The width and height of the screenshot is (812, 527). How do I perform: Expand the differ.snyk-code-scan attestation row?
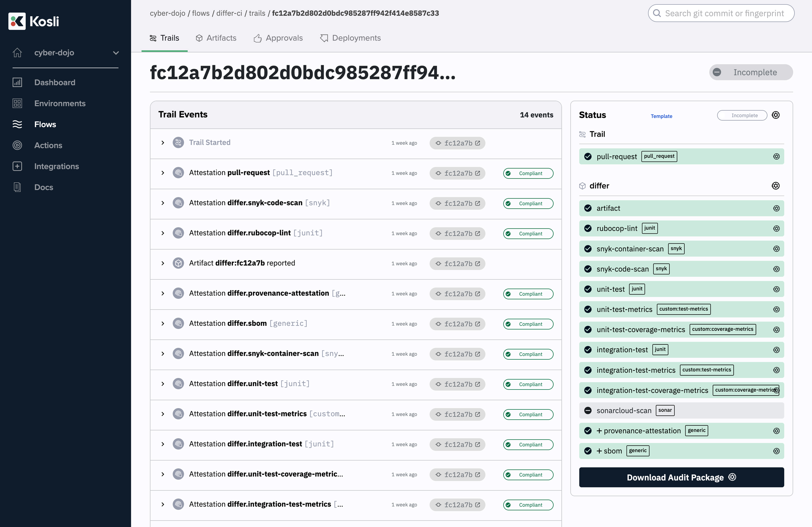(163, 203)
